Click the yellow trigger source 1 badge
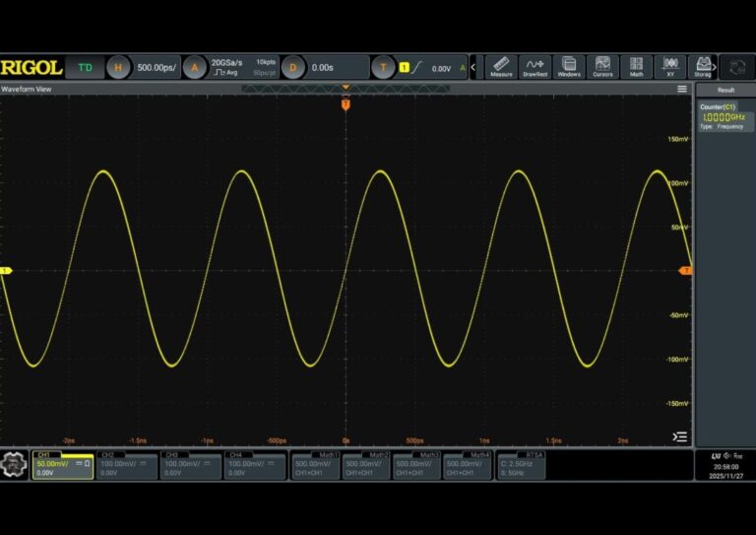Viewport: 756px width, 535px height. [404, 68]
